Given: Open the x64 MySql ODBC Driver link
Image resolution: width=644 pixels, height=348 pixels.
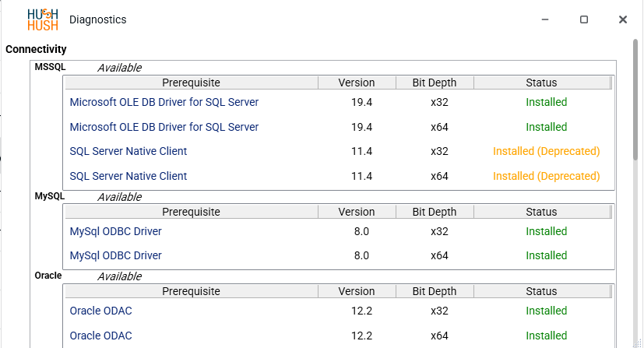Looking at the screenshot, I should [116, 255].
